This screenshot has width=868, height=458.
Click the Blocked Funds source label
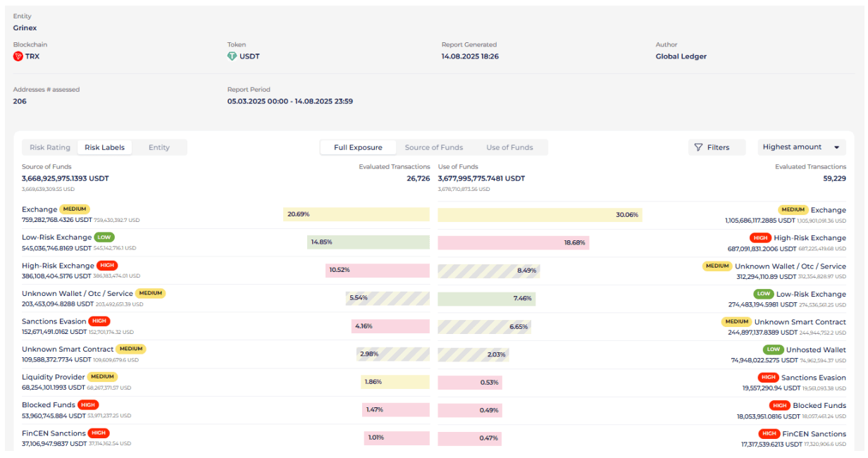coord(48,405)
